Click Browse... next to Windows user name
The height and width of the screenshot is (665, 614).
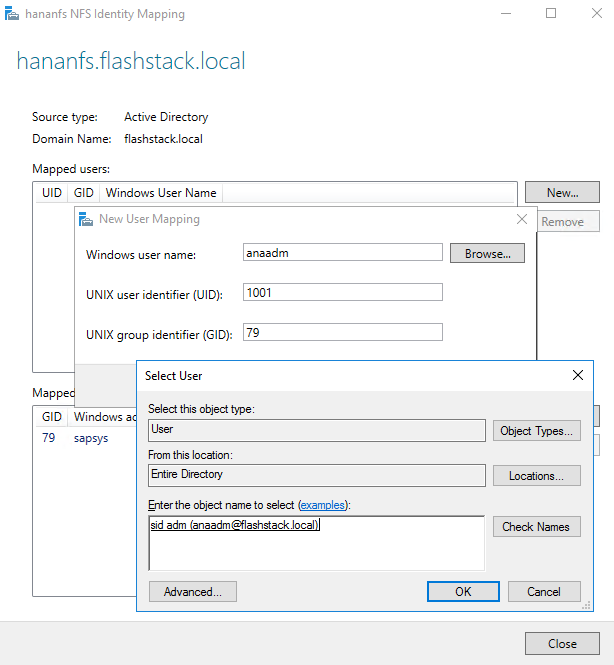tap(487, 253)
